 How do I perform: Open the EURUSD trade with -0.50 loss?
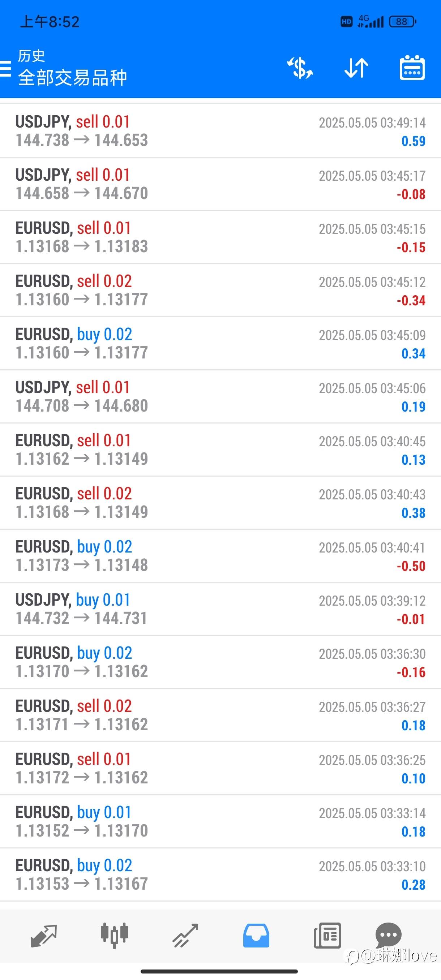click(220, 556)
